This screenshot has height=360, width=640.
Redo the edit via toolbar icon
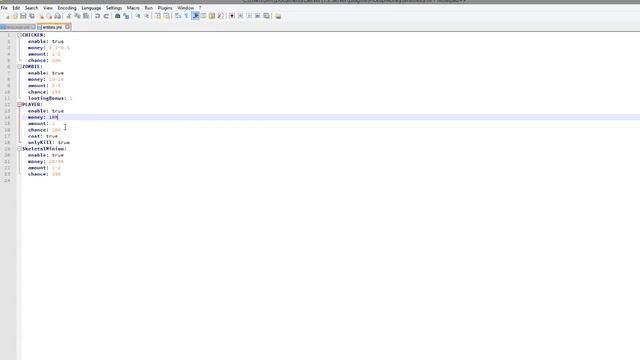106,16
